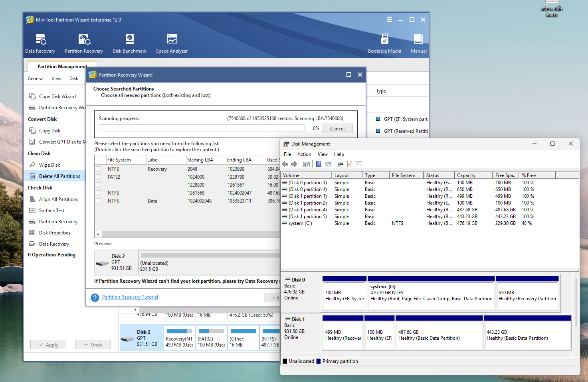
Task: Launch Partition Recovery from the top ribbon
Action: tap(84, 43)
